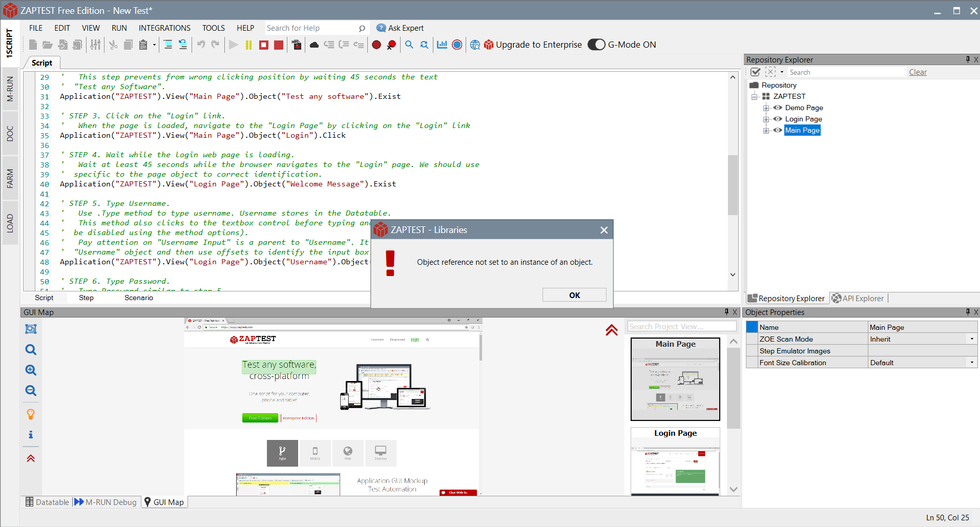Screen dimensions: 980x527
Task: Click the Run play button in toolbar
Action: (234, 45)
